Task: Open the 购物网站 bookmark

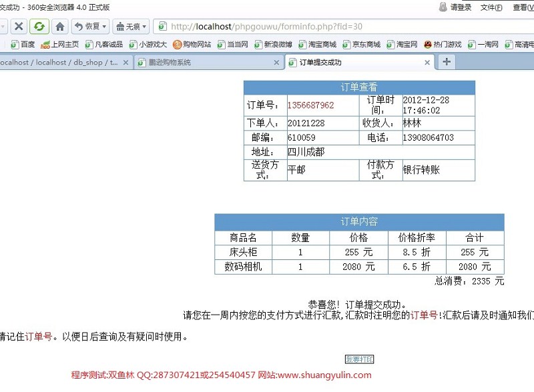Action: pyautogui.click(x=192, y=44)
